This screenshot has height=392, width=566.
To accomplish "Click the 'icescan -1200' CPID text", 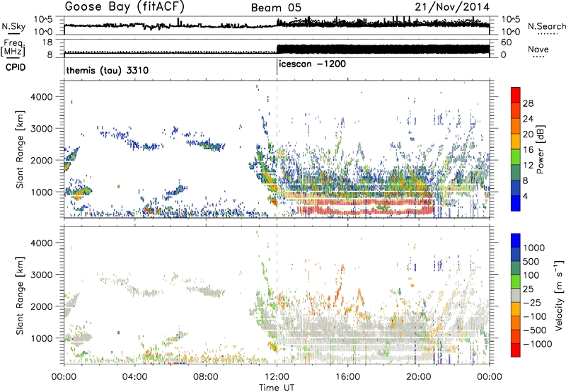I will coord(312,64).
